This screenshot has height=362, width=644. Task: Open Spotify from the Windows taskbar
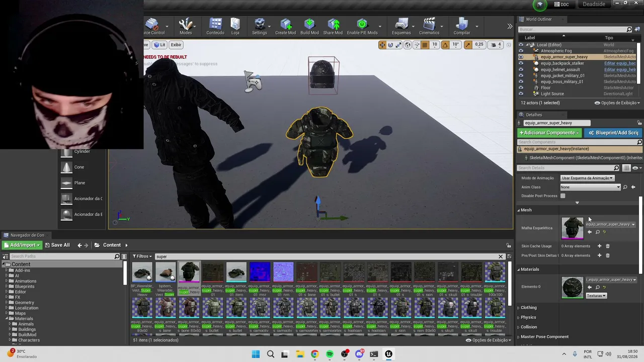pos(330,354)
